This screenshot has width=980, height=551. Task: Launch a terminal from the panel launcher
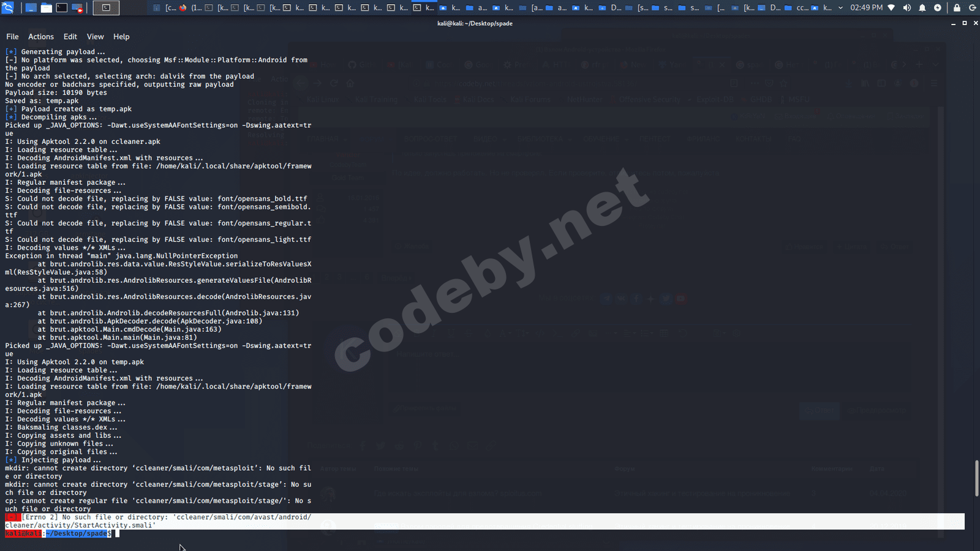(61, 8)
